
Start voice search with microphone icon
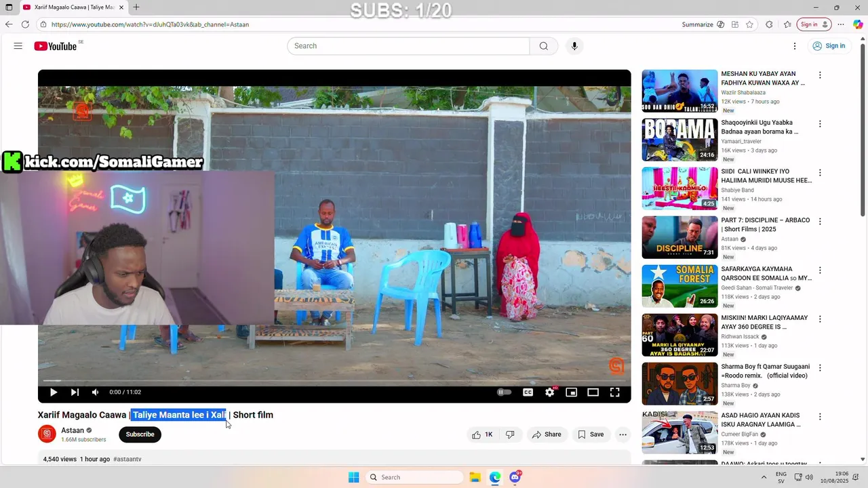(574, 46)
